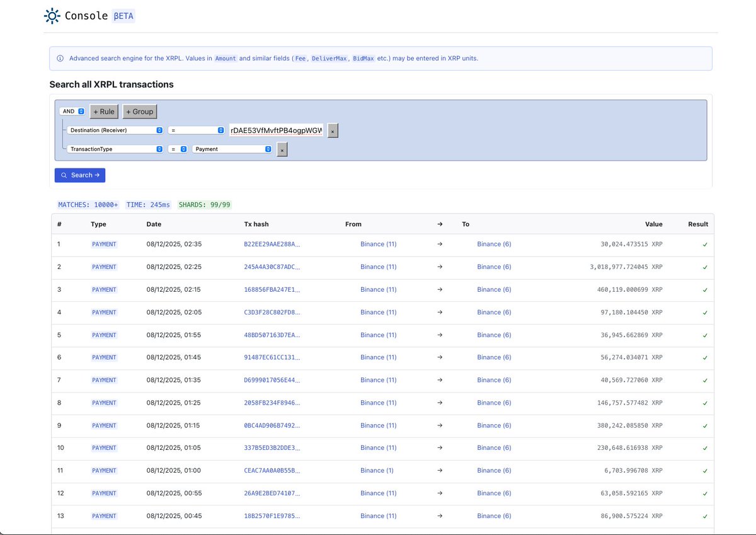Click the date 08/12/2025, 01:00

point(174,470)
